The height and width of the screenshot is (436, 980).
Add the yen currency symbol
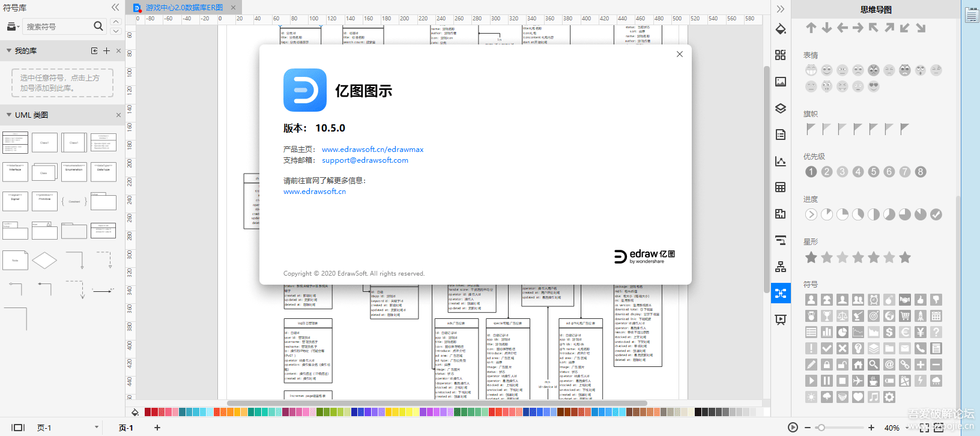(921, 332)
